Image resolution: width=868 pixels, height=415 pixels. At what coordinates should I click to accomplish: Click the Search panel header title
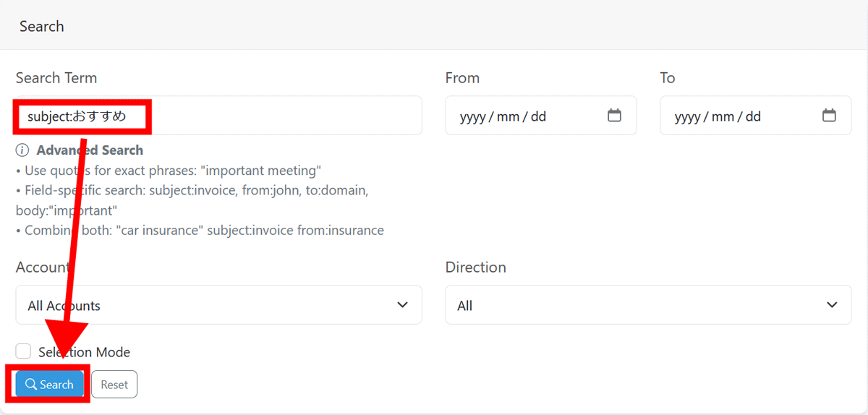[x=42, y=26]
